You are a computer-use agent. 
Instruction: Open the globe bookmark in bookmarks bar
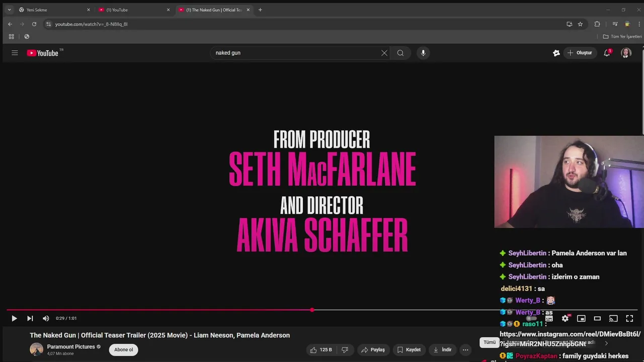click(x=27, y=37)
